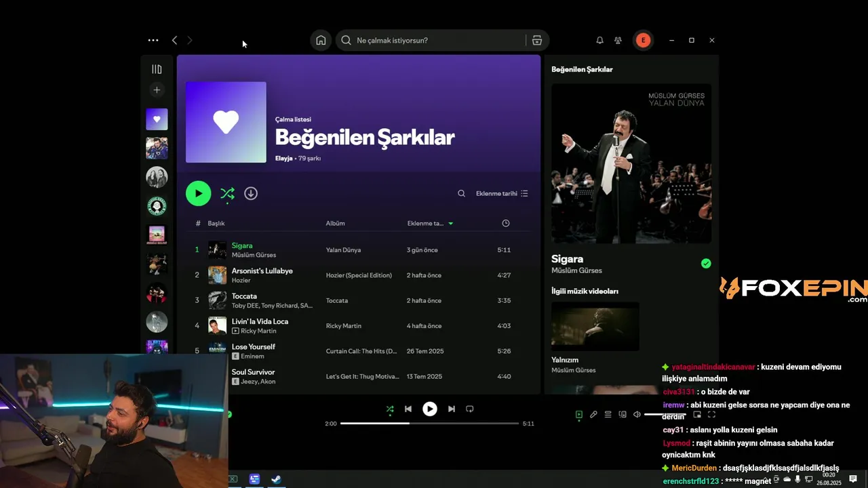Open the Starbucks-style green logo playlist in sidebar
868x488 pixels.
click(x=157, y=206)
